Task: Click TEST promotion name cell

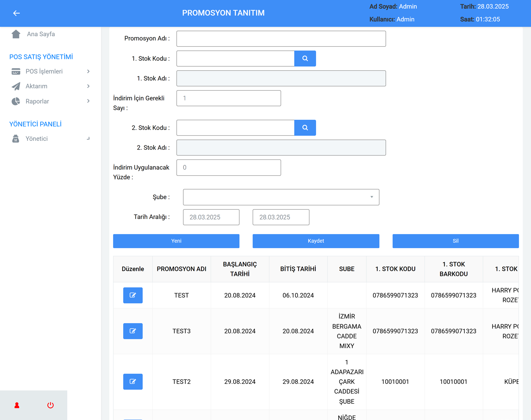Action: 182,296
